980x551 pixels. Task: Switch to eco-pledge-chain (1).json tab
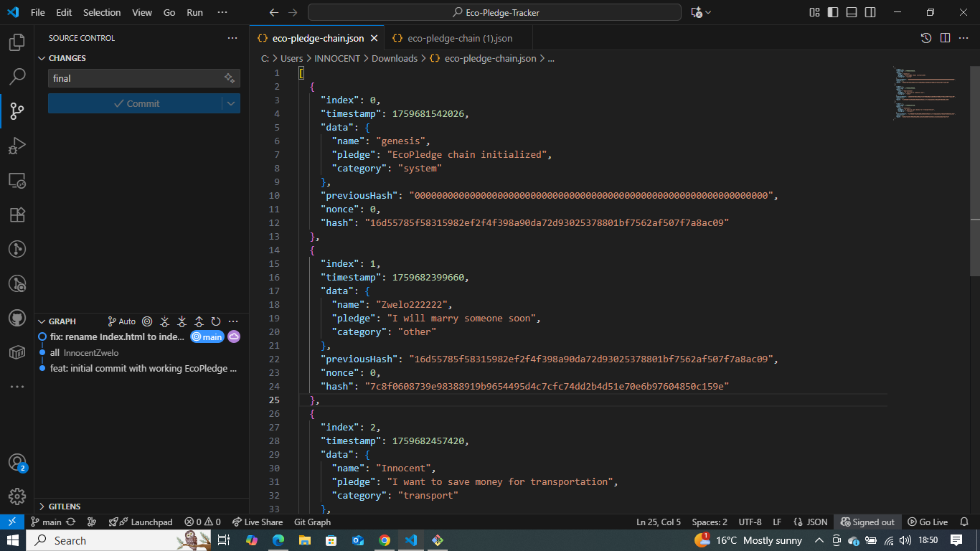[459, 38]
